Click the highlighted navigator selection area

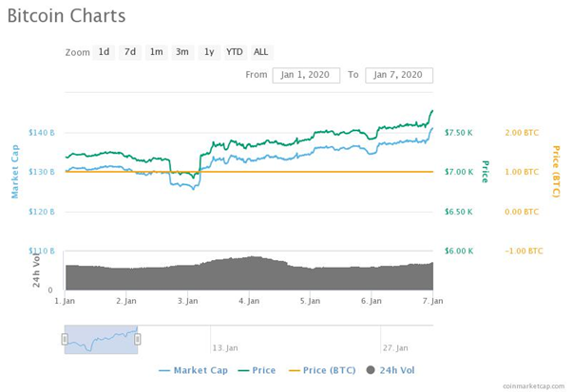click(x=101, y=340)
